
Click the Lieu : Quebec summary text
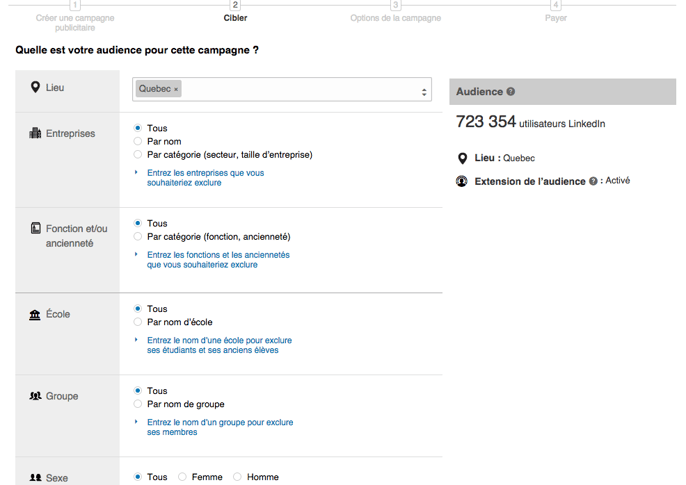coord(504,158)
